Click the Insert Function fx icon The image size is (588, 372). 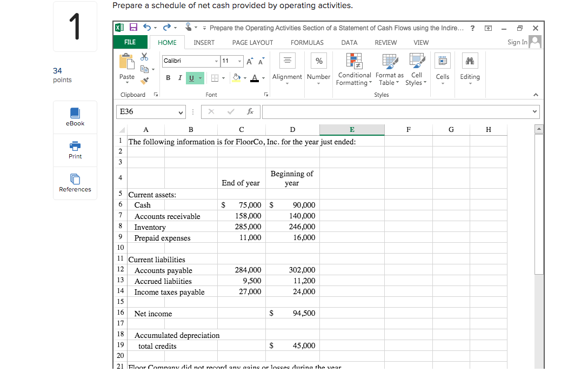(250, 111)
